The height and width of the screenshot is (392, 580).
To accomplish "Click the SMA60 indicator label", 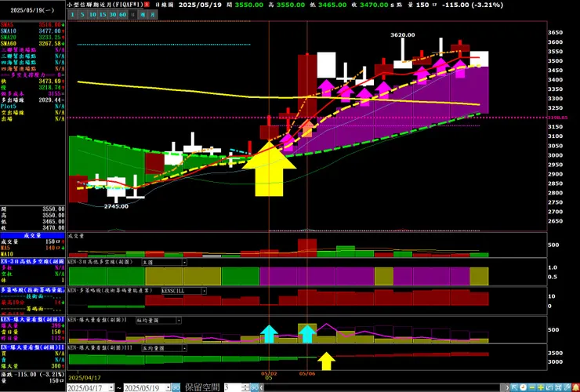I will pyautogui.click(x=8, y=44).
